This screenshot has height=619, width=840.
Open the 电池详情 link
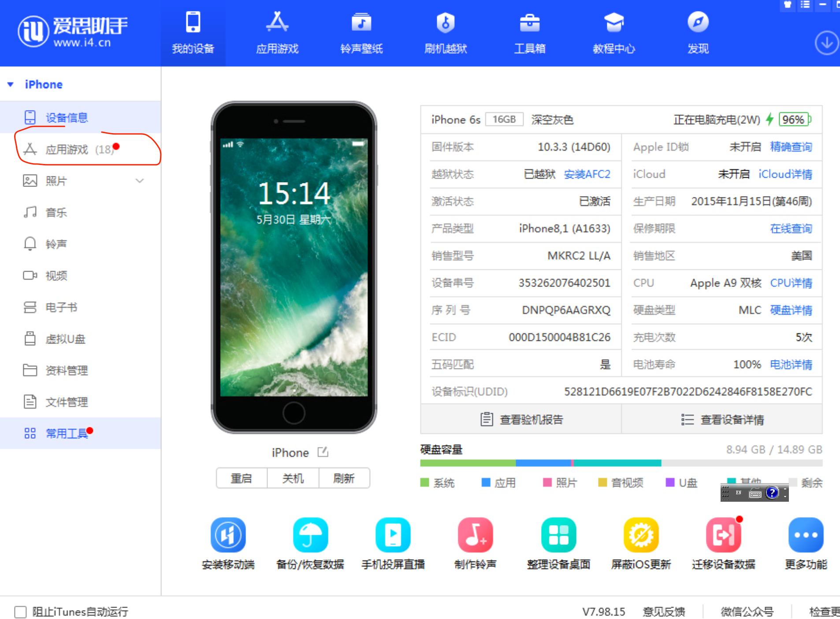pos(791,365)
